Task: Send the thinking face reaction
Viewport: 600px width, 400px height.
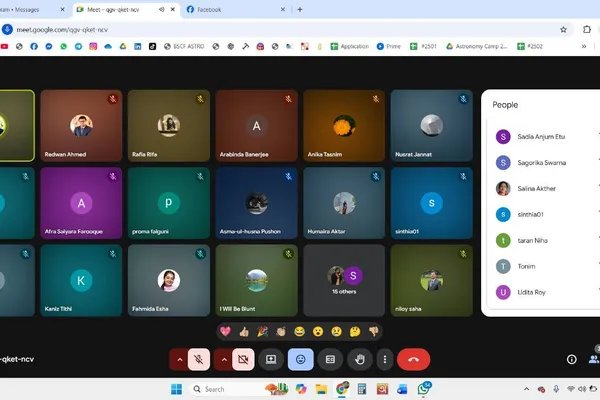Action: coord(355,331)
